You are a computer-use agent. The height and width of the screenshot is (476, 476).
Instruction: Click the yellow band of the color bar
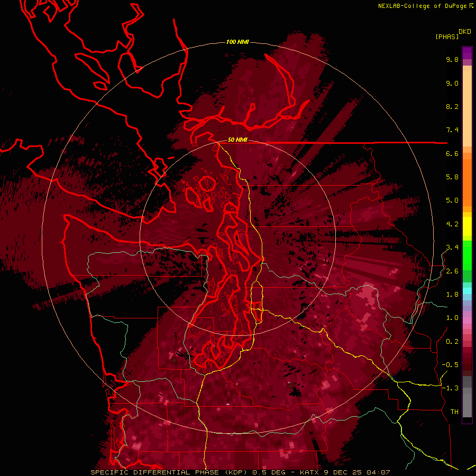(x=467, y=226)
